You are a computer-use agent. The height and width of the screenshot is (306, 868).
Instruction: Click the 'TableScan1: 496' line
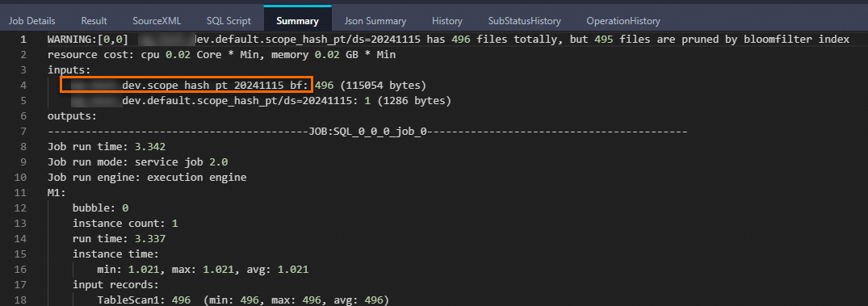pyautogui.click(x=244, y=300)
